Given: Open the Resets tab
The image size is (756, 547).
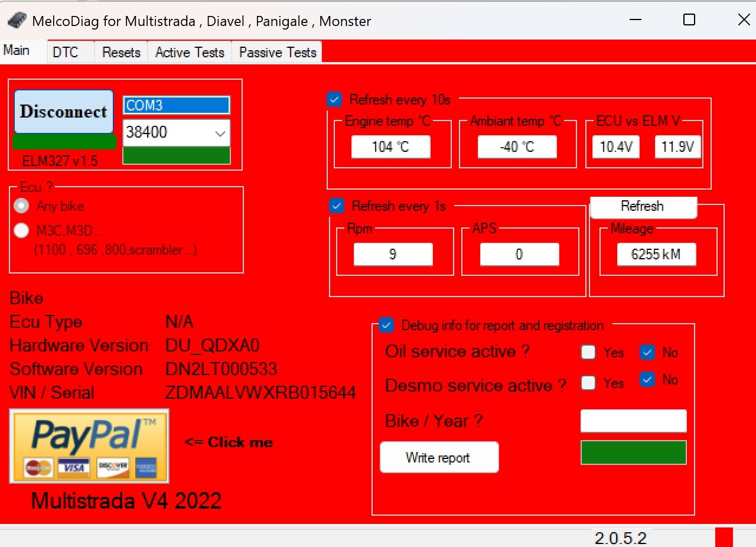Looking at the screenshot, I should tap(121, 53).
